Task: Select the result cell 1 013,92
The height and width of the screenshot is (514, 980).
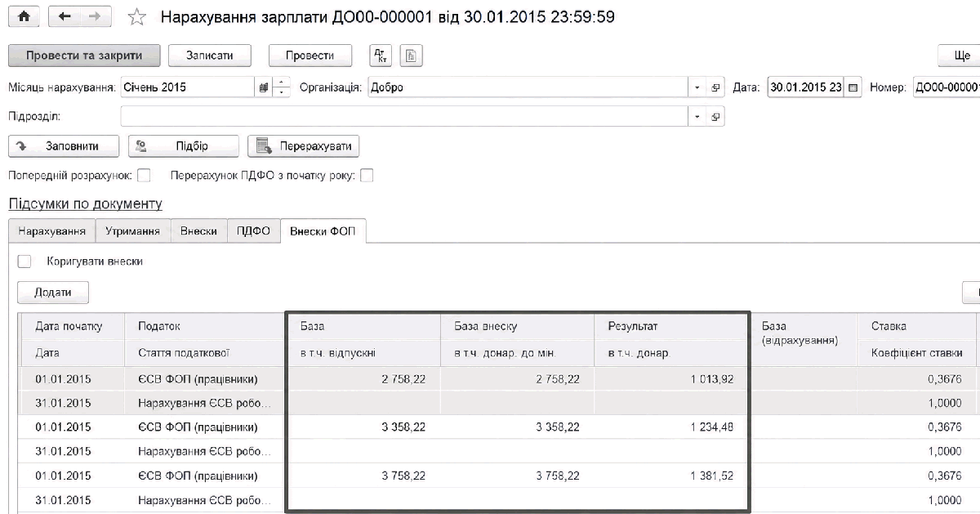Action: pos(672,378)
